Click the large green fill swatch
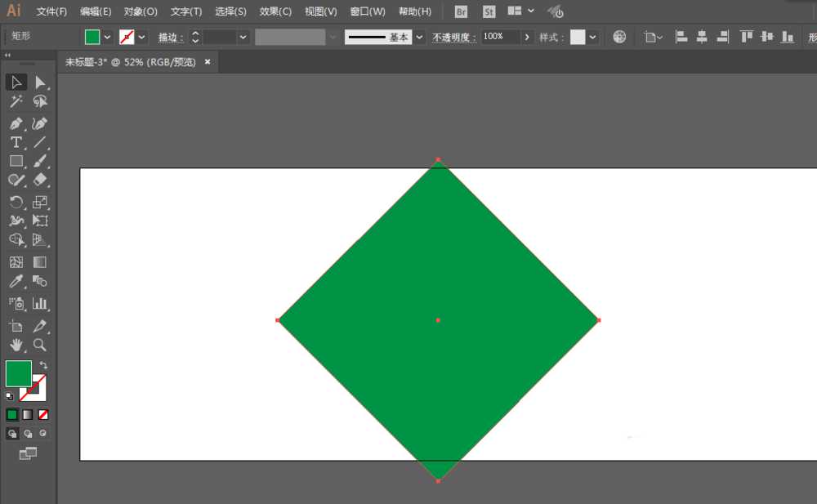This screenshot has width=817, height=504. point(18,373)
